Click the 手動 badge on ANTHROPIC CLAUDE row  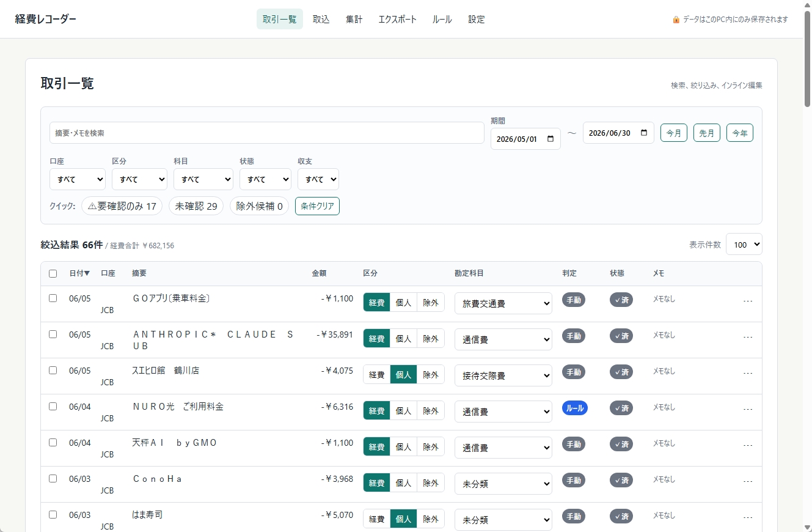point(573,336)
